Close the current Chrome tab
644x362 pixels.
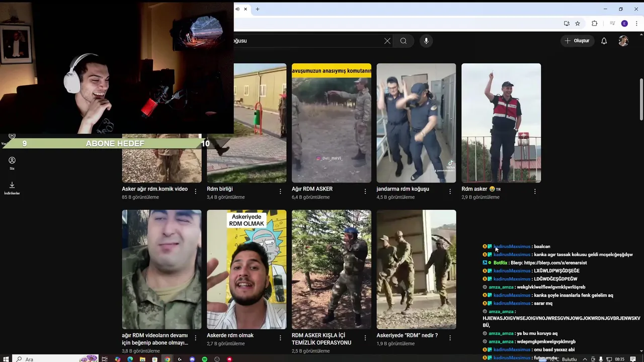(x=246, y=9)
